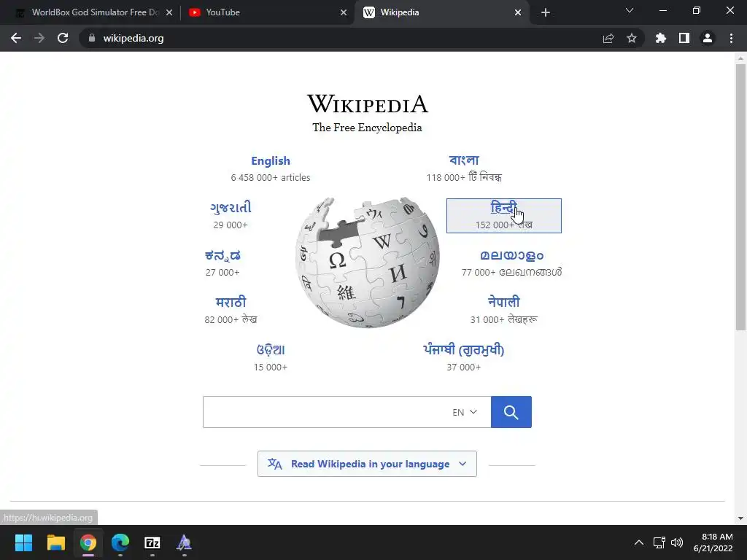Share this page icon in address bar

pyautogui.click(x=608, y=38)
